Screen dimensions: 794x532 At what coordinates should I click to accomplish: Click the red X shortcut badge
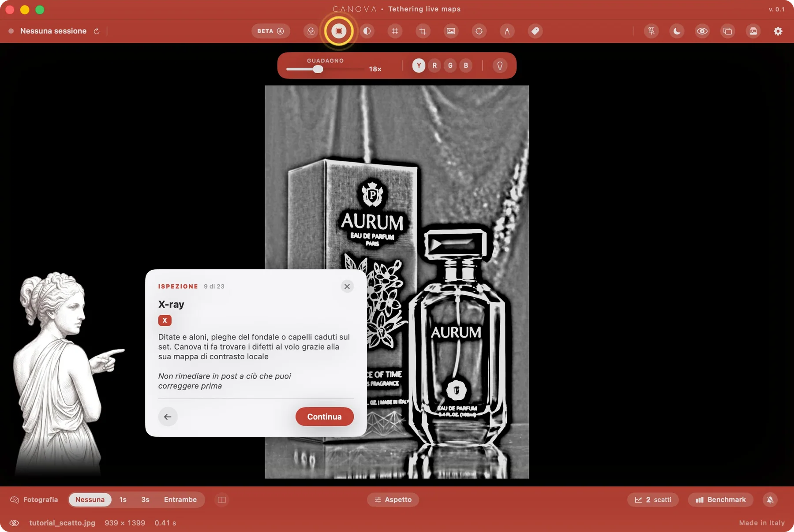click(x=165, y=320)
